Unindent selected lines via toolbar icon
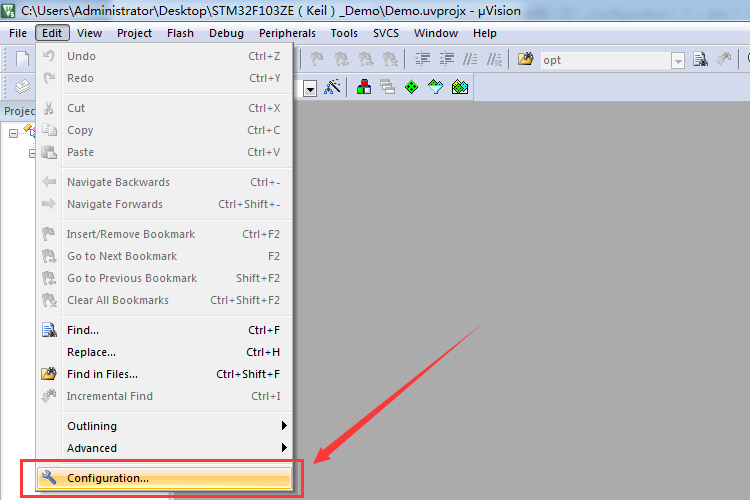 446,59
